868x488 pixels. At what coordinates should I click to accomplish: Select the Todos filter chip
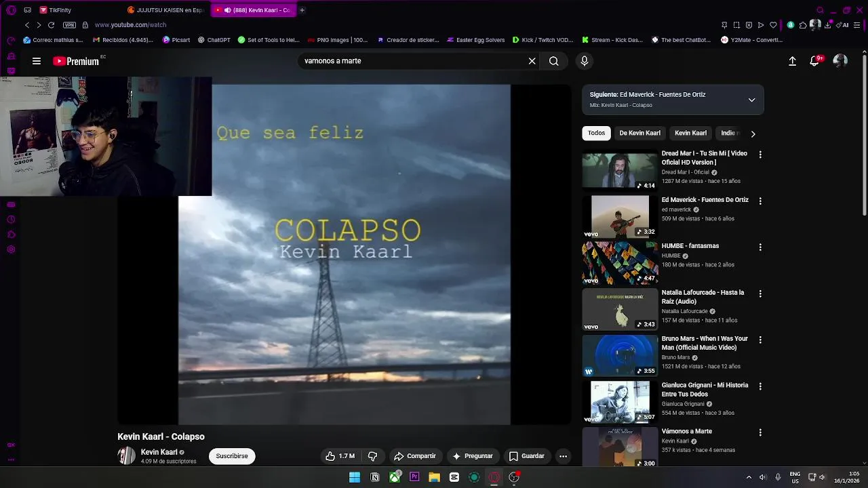point(597,134)
